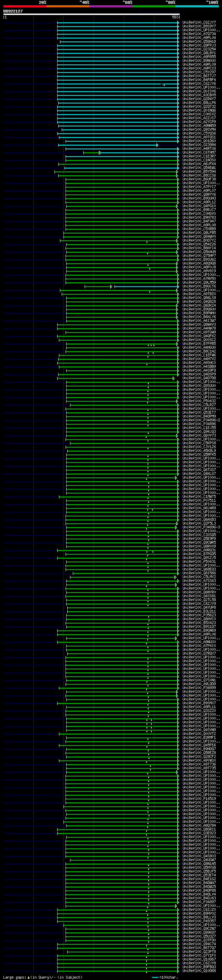Select hit label UniRef100_Q86LS9
The height and width of the screenshot is (980, 222).
(x=199, y=298)
